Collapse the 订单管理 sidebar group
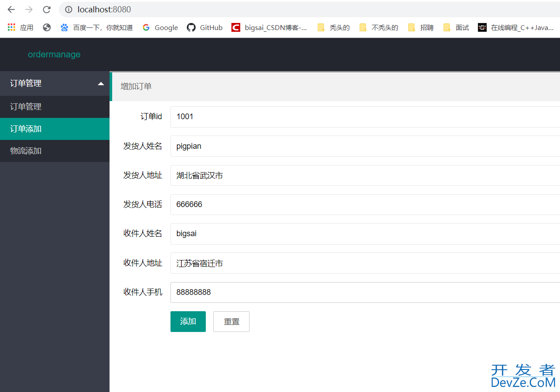 [x=55, y=83]
